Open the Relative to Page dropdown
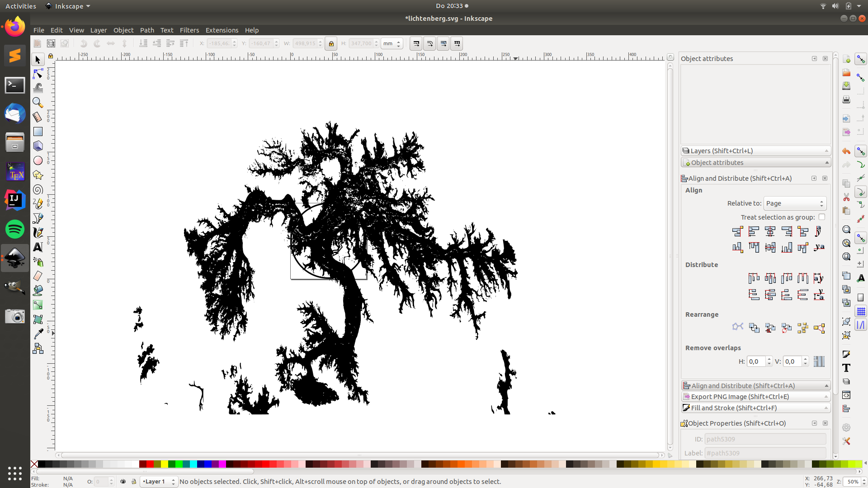 (x=794, y=203)
